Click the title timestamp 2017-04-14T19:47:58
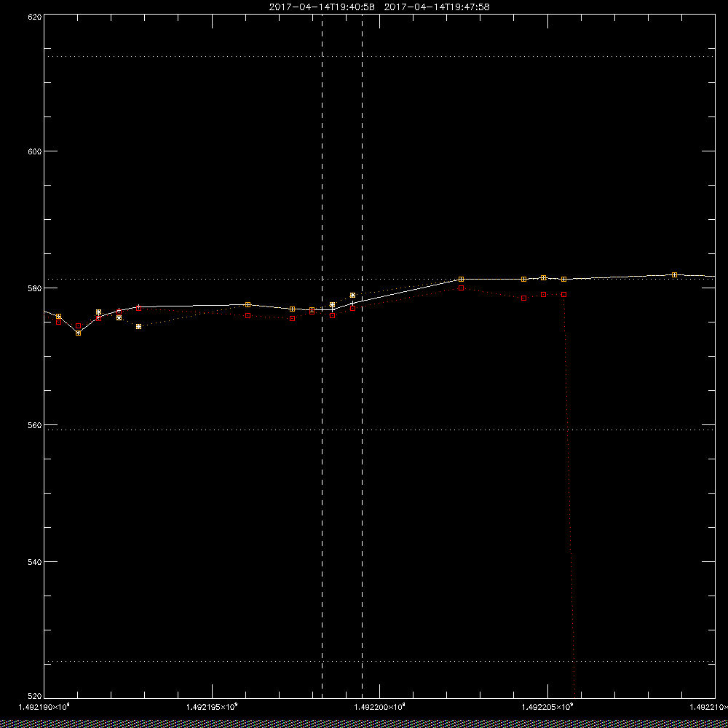 click(x=437, y=7)
